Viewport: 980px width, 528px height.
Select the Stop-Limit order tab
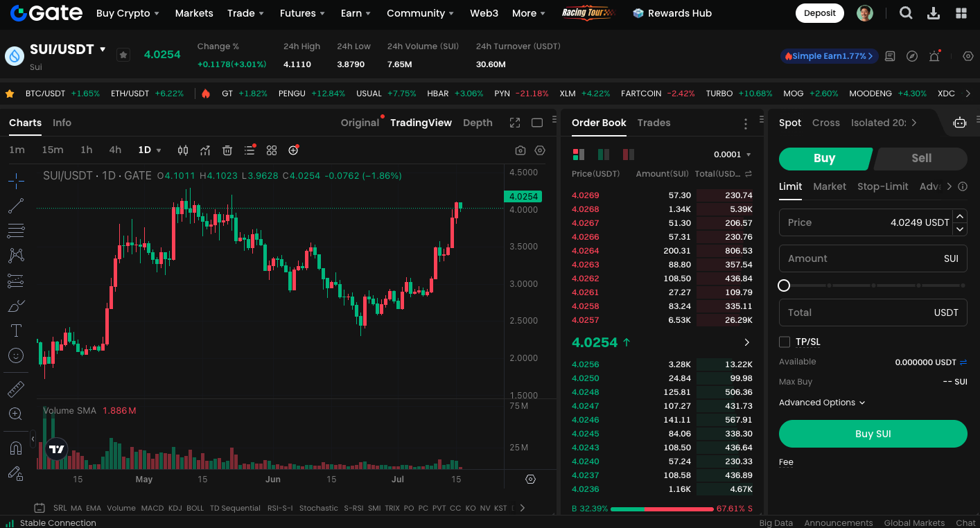point(882,186)
